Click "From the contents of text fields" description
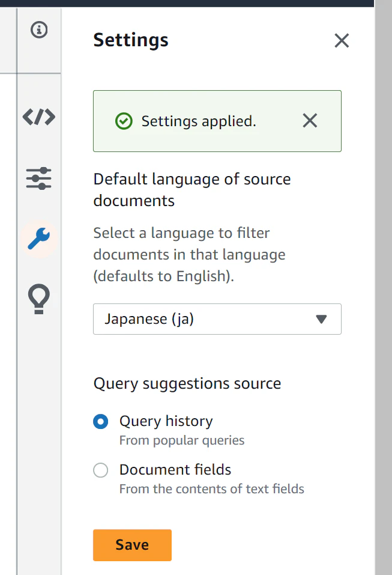Screen dimensions: 392x575 tap(212, 489)
